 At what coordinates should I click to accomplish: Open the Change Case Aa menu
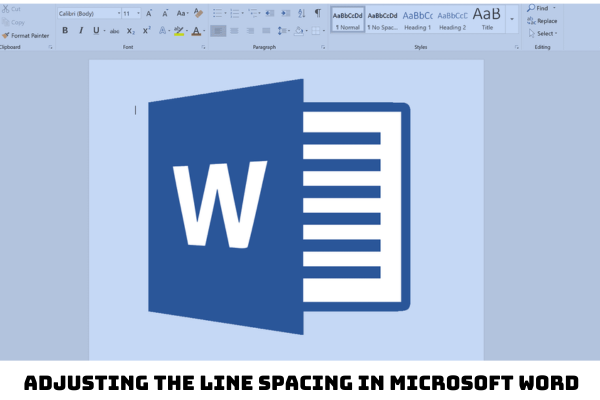(182, 13)
